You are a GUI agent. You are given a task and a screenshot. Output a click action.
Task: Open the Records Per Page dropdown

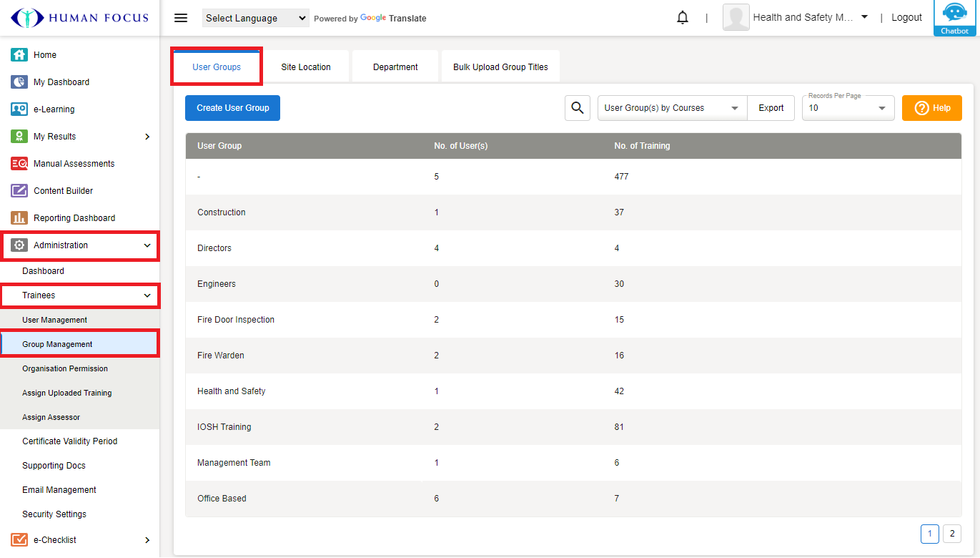tap(848, 108)
